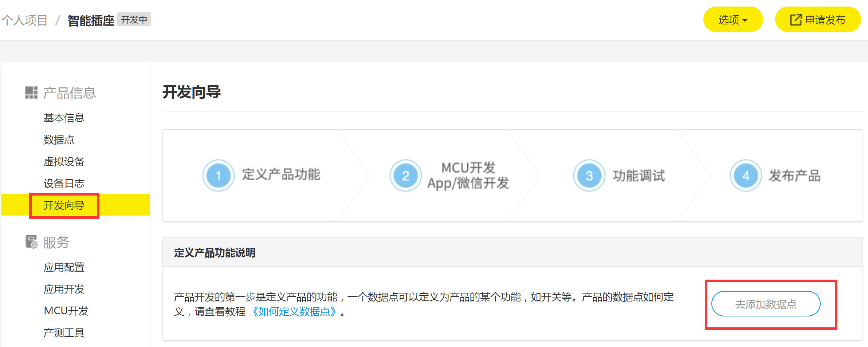Click the step 1 circle icon
Screen dimensions: 868x347
click(218, 176)
